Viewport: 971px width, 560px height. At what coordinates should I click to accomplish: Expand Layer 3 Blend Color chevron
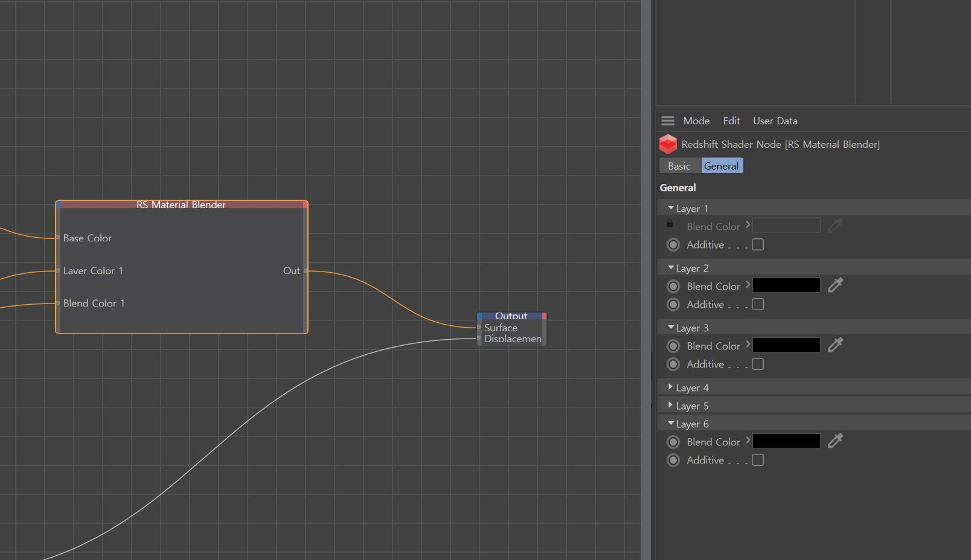tap(748, 344)
